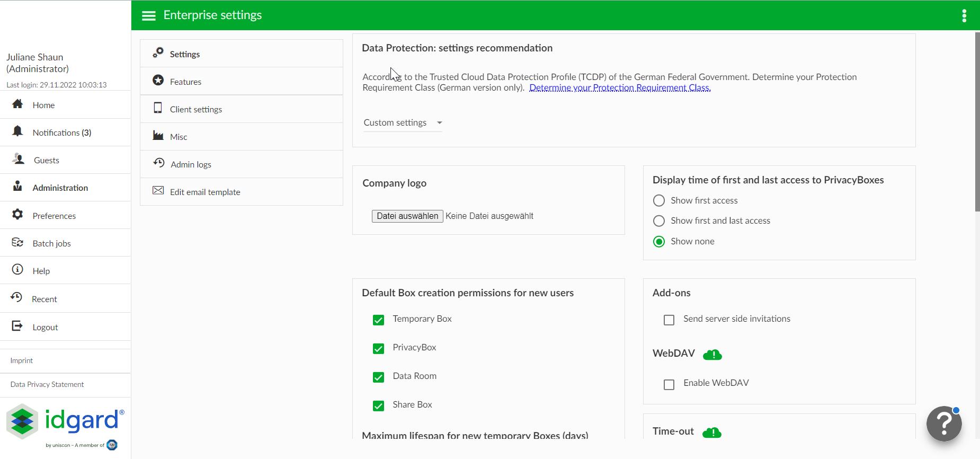Click the vertical page scrollbar
Viewport: 980px width, 459px height.
click(977, 122)
